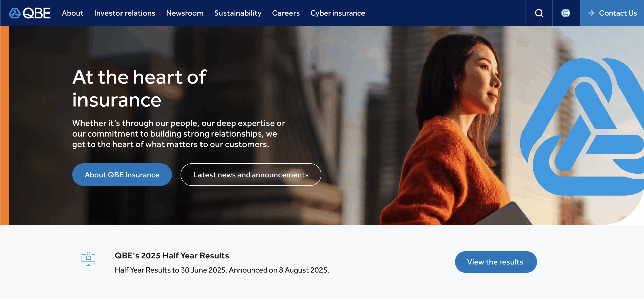Click the Contact Us label
Viewport: 644px width, 301px height.
coord(618,13)
